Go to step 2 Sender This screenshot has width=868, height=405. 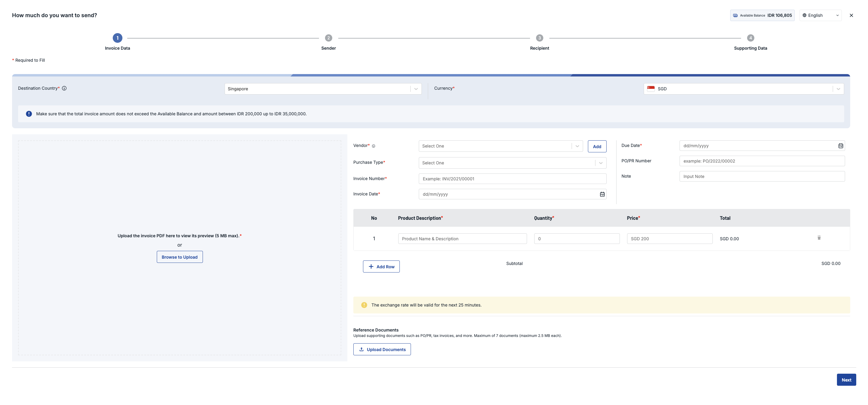pos(328,38)
